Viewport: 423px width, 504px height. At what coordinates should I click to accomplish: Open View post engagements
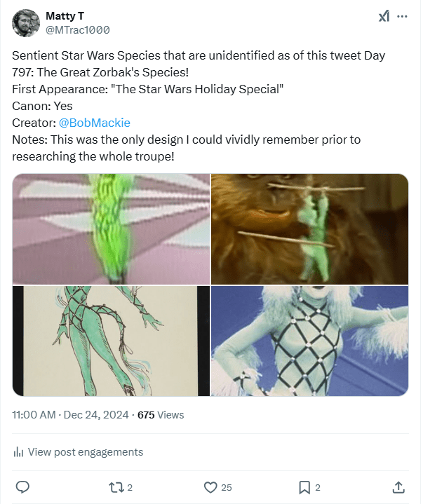[85, 452]
